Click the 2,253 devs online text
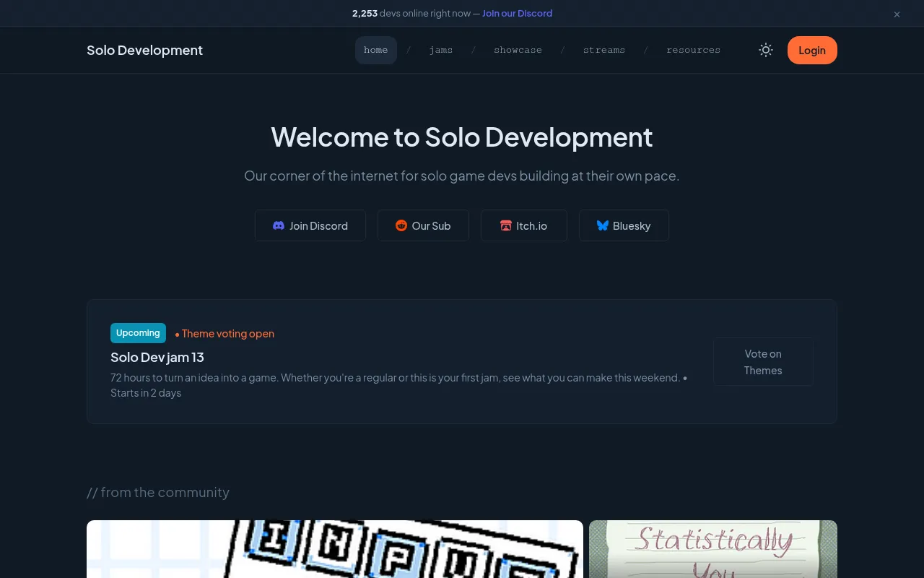This screenshot has width=924, height=578. click(x=411, y=13)
